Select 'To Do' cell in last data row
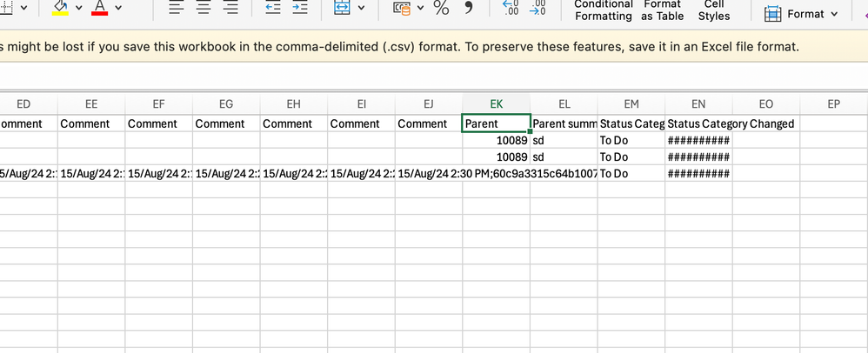The image size is (868, 353). point(631,173)
